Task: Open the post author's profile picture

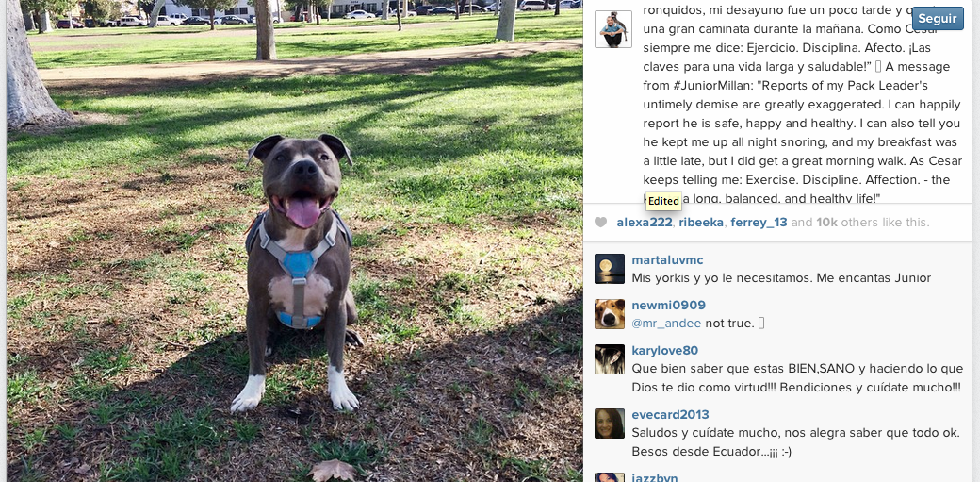Action: [x=613, y=29]
